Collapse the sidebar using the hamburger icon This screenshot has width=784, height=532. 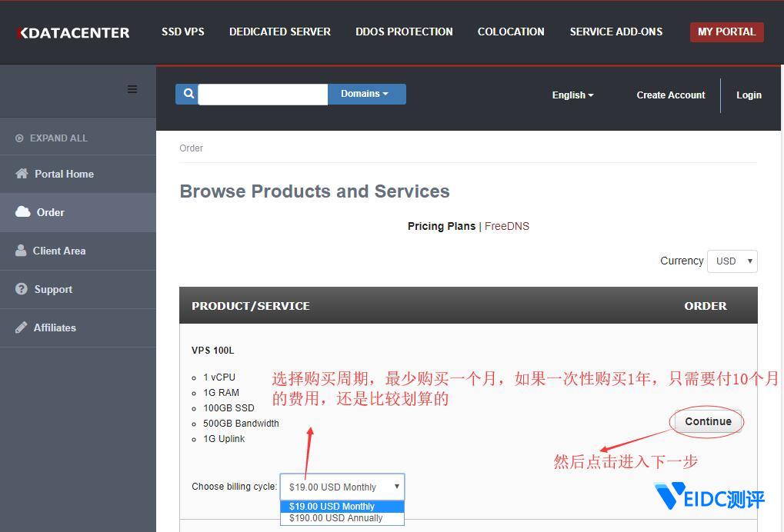point(132,88)
